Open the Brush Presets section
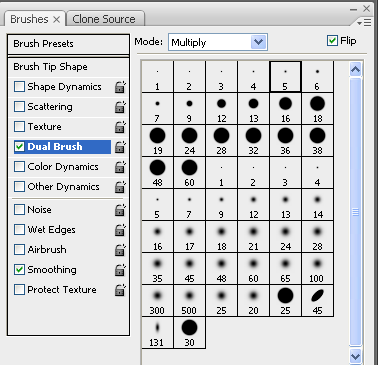378x365 pixels. [68, 44]
